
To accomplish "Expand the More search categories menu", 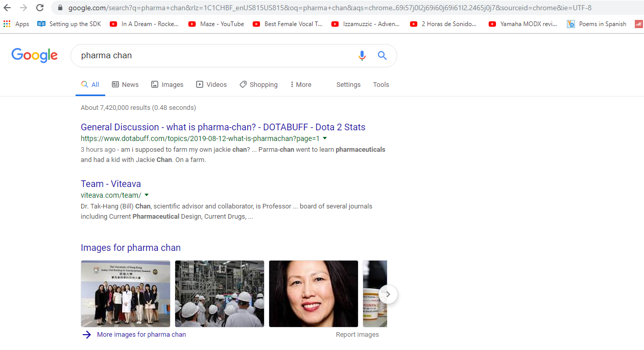I will tap(301, 85).
